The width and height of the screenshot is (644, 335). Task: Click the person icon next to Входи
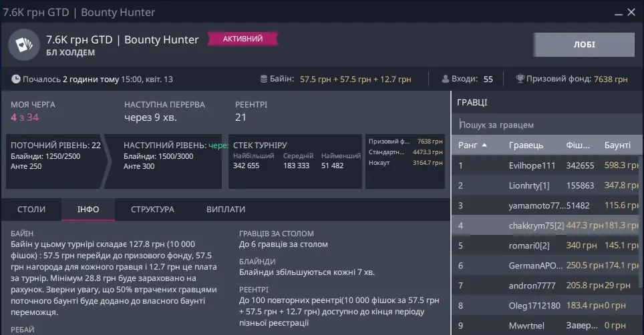coord(446,79)
